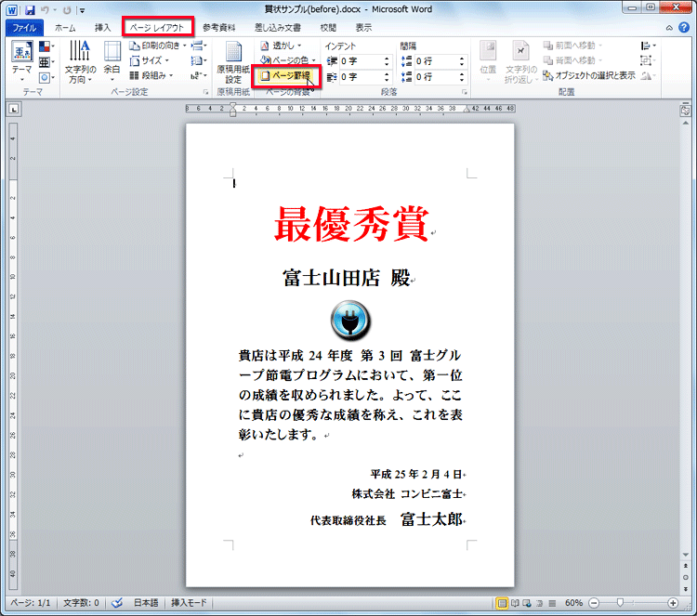Screen dimensions: 697x616
Task: Adjust the spacing after stepper arrows
Action: 462,77
